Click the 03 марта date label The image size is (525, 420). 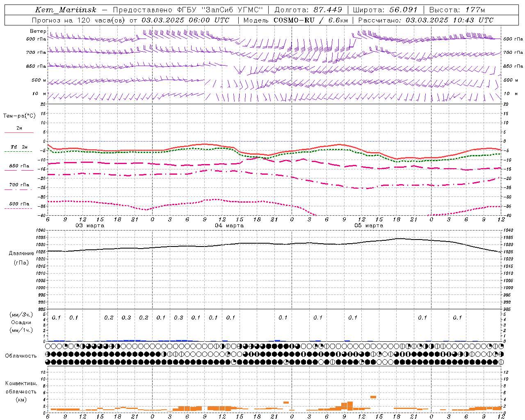coord(90,226)
